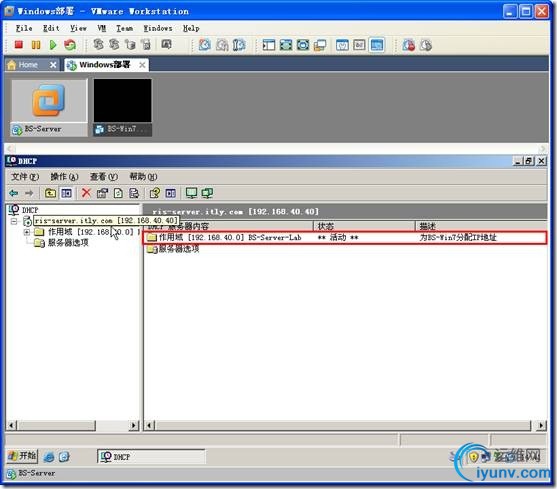
Task: Click the first green monitor icon in DHCP toolbar
Action: pos(191,193)
